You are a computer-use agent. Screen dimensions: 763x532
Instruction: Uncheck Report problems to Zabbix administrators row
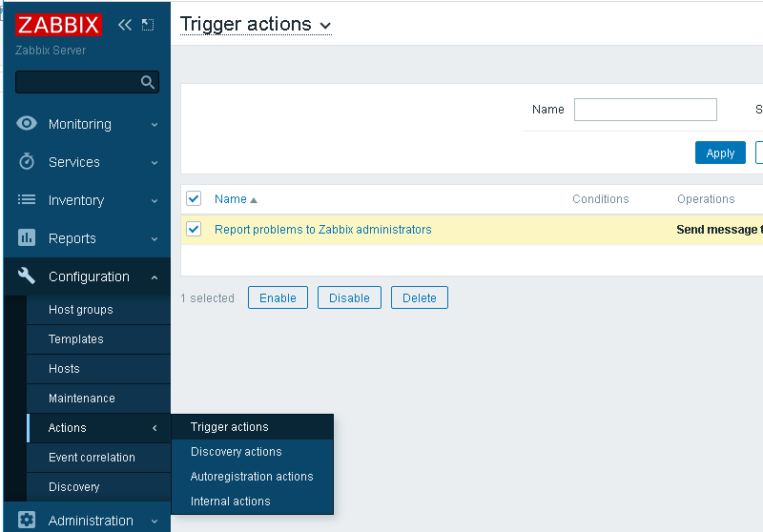point(194,229)
